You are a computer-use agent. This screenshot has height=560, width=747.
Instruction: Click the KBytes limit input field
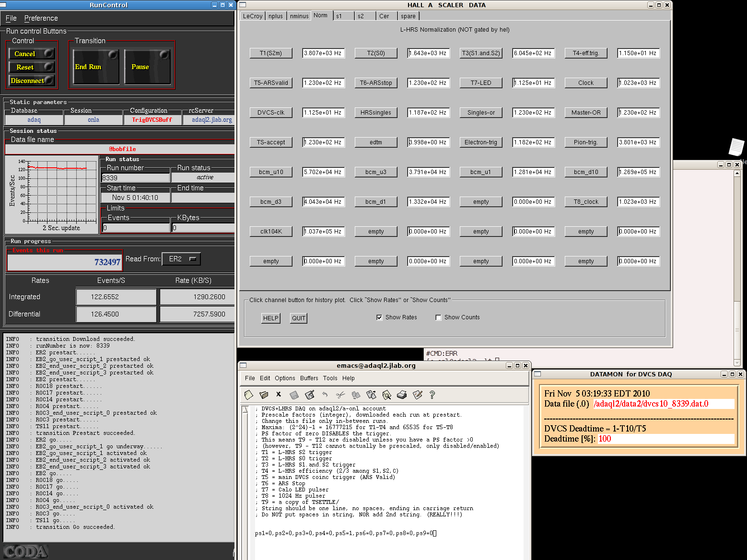(203, 228)
